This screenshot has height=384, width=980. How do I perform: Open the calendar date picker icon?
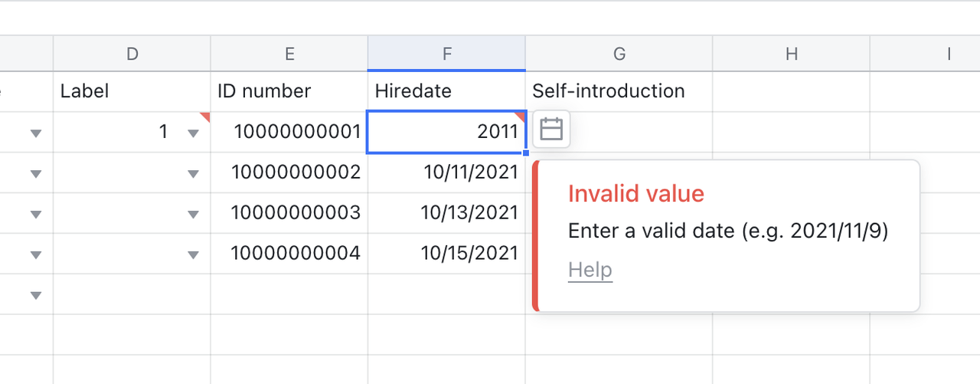click(551, 130)
